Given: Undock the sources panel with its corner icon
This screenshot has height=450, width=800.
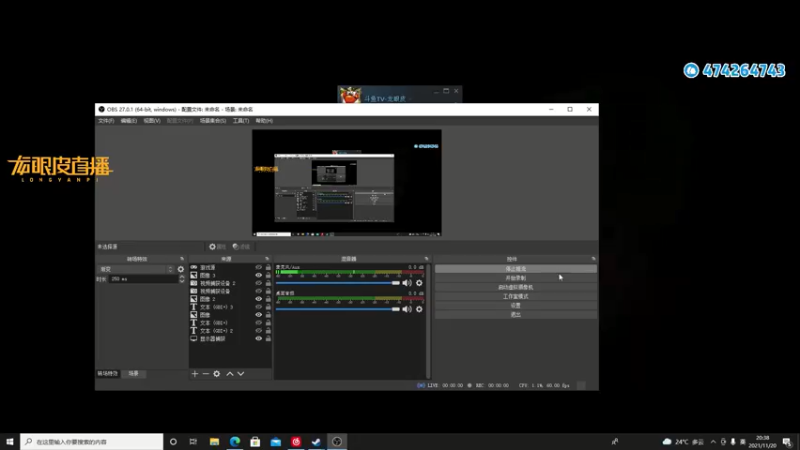Looking at the screenshot, I should click(267, 259).
